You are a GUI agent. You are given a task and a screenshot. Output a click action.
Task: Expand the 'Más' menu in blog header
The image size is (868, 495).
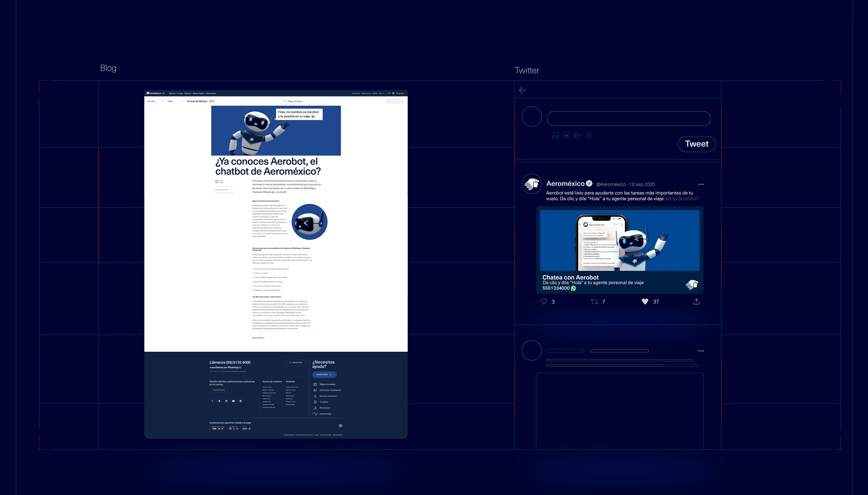coord(381,93)
